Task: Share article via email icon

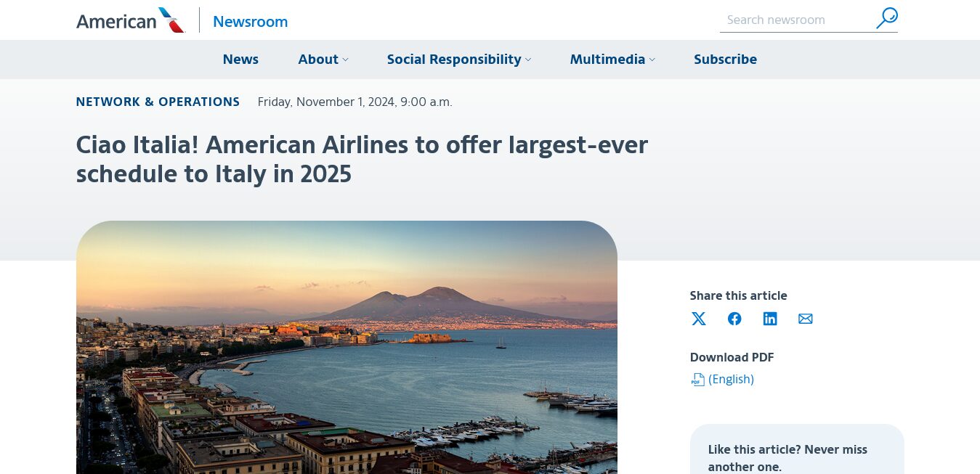Action: point(806,319)
